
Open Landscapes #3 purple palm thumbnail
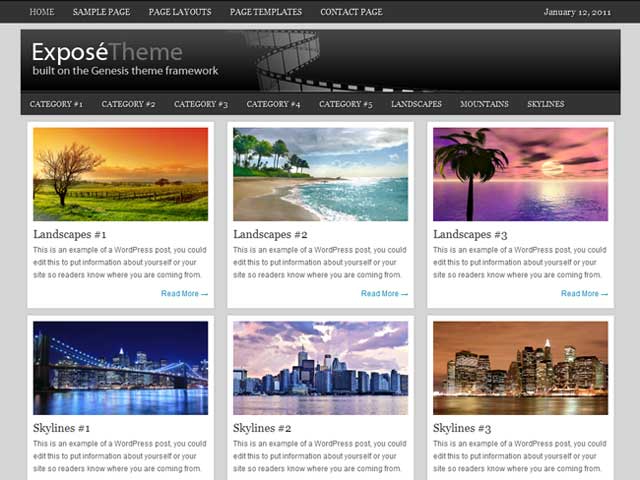tap(520, 174)
